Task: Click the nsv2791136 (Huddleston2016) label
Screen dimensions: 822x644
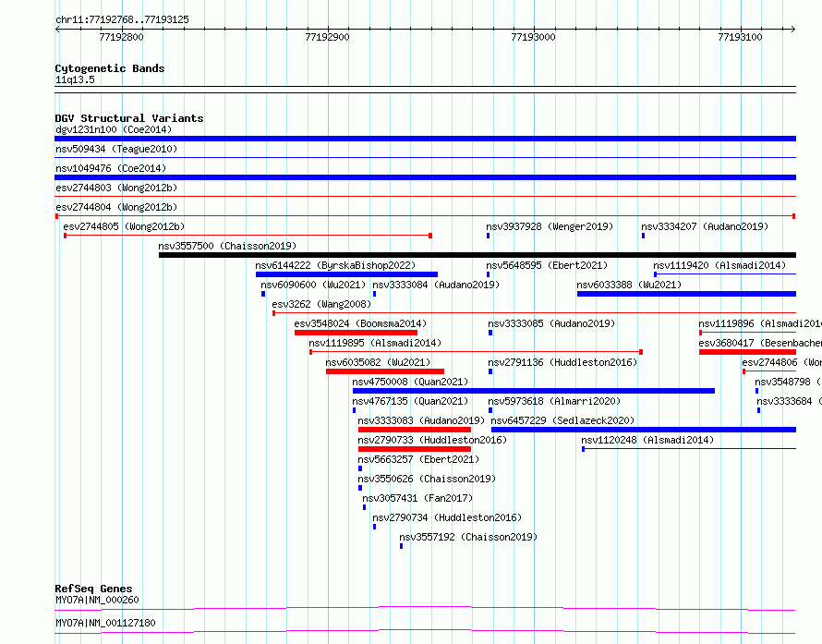Action: tap(562, 362)
